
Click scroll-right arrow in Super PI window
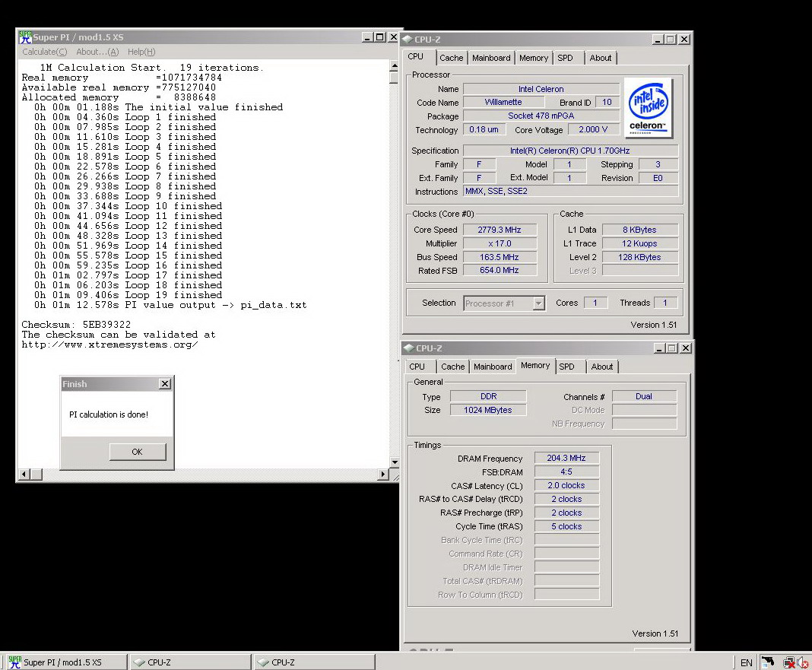(383, 474)
